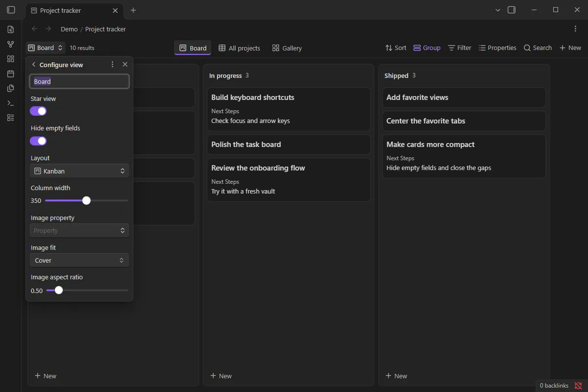Screen dimensions: 588x392
Task: Add new card in In progress column
Action: (x=221, y=376)
